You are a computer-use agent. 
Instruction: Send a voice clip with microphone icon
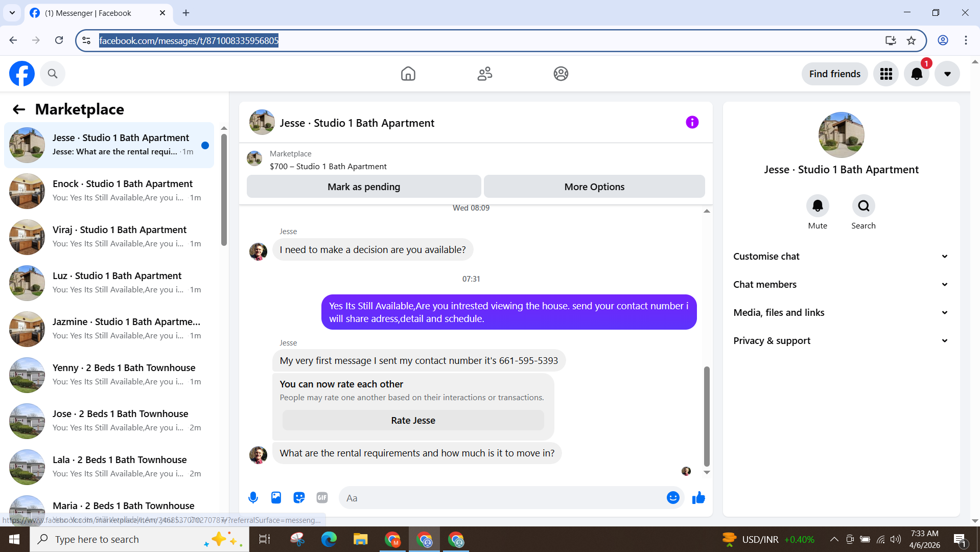coord(253,498)
